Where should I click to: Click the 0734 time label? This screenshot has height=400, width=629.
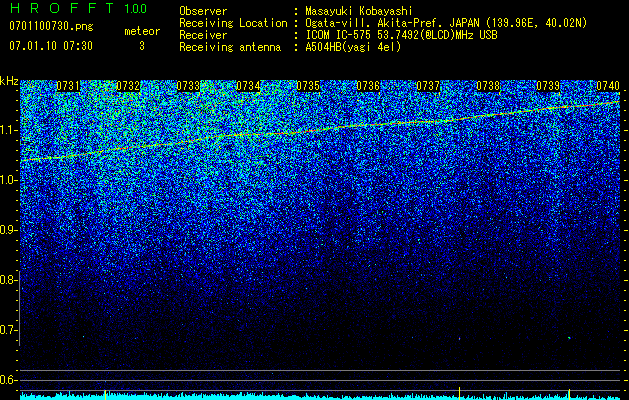pyautogui.click(x=248, y=86)
